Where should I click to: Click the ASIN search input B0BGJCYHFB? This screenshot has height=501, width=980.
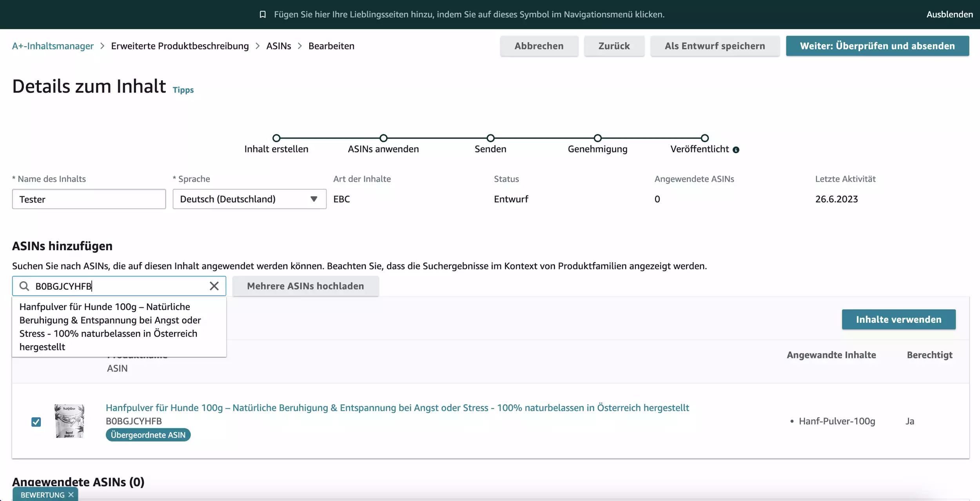119,286
